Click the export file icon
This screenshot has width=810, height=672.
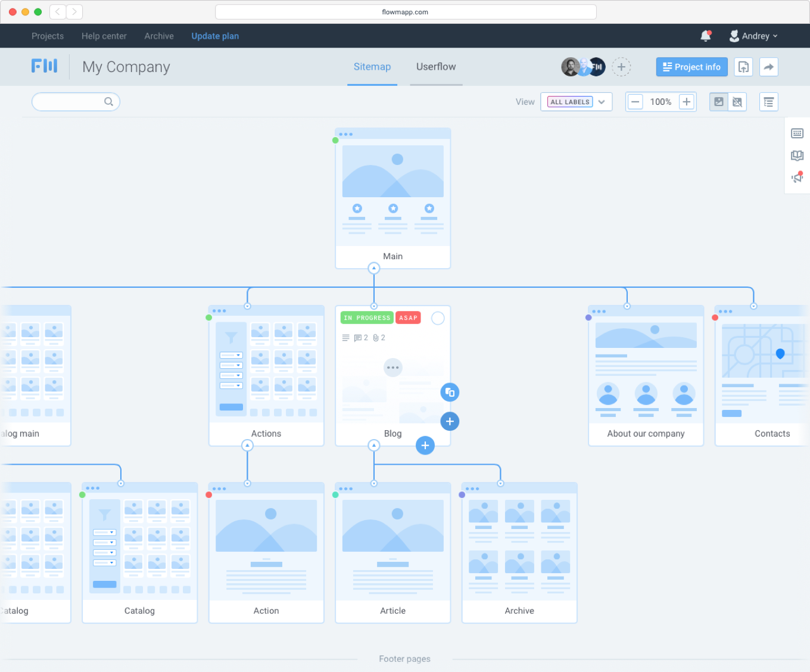pyautogui.click(x=743, y=67)
